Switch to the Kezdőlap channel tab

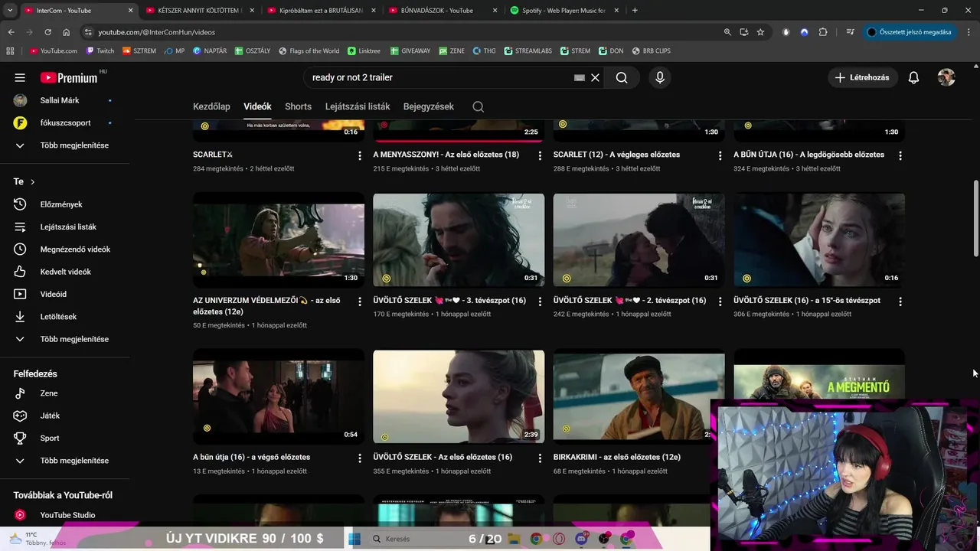[x=211, y=107]
